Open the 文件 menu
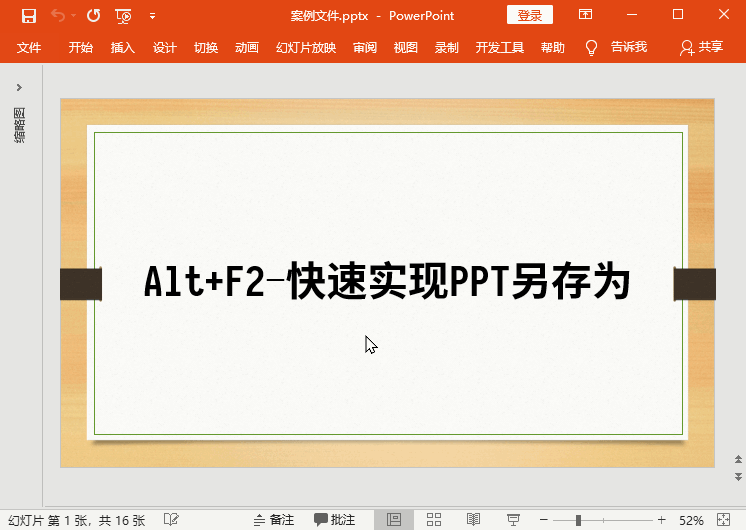Screen dimensions: 746x530 tap(29, 48)
